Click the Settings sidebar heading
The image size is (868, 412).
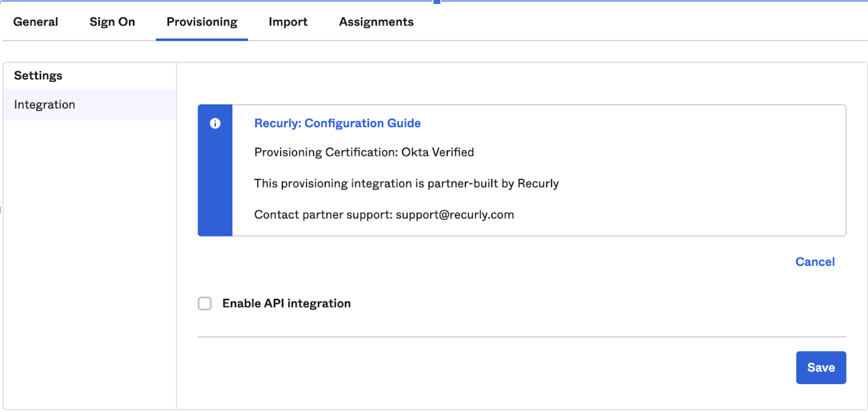[x=38, y=75]
